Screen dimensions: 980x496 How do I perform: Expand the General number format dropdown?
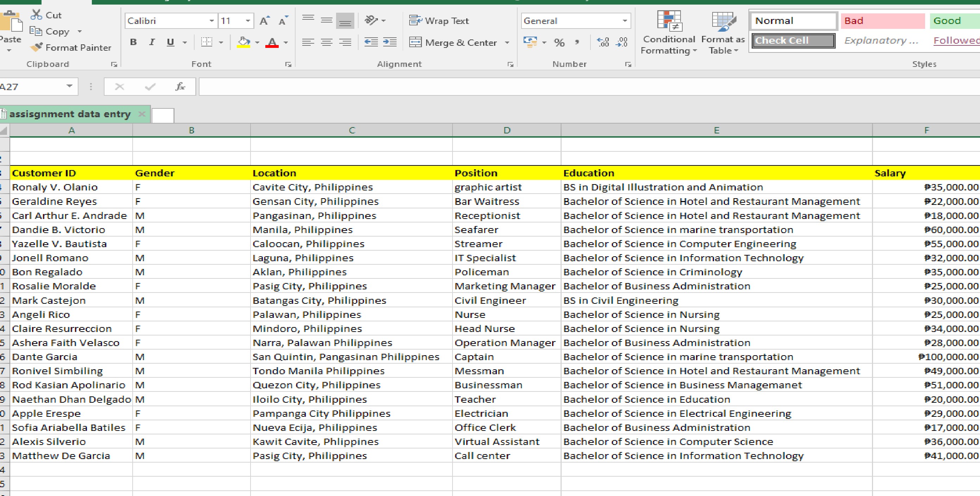pyautogui.click(x=625, y=21)
